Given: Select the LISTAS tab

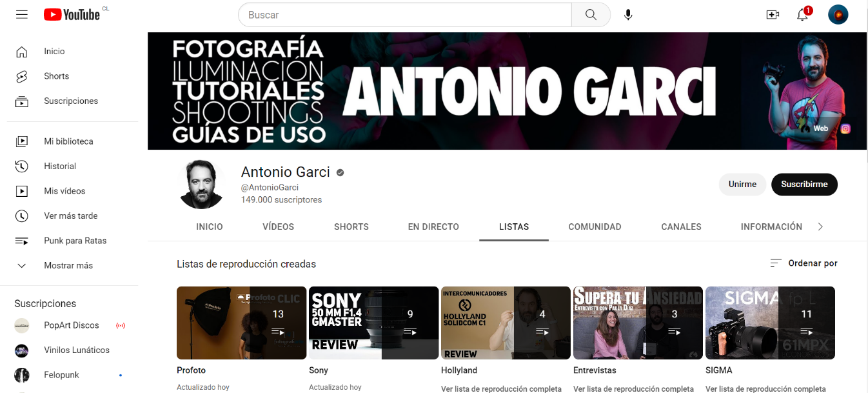Looking at the screenshot, I should 514,227.
